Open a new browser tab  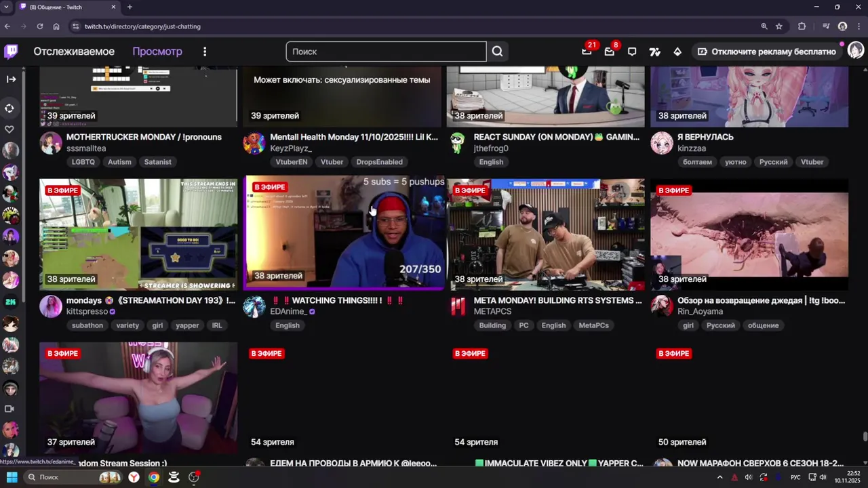point(130,7)
